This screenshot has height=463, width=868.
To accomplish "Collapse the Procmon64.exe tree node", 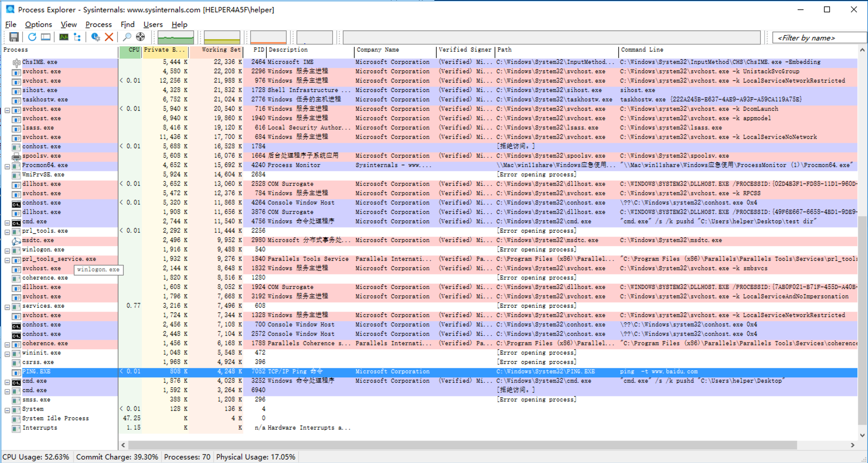I will [7, 166].
